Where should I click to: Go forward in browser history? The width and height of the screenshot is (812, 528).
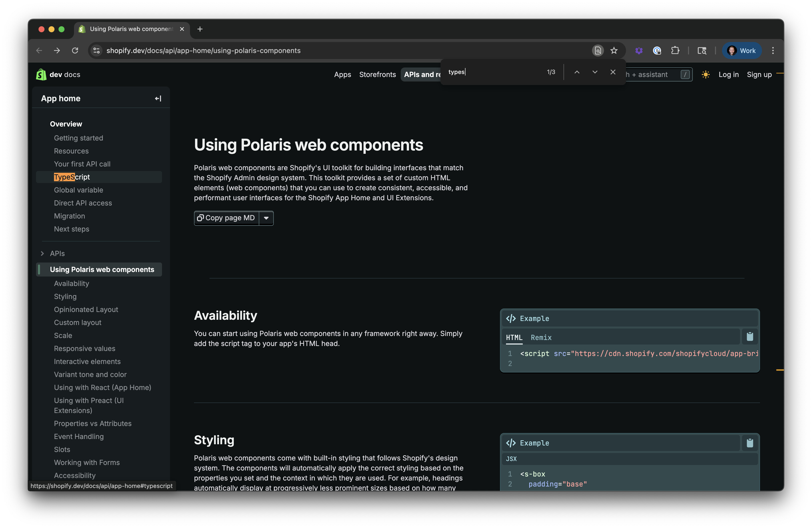pyautogui.click(x=57, y=50)
